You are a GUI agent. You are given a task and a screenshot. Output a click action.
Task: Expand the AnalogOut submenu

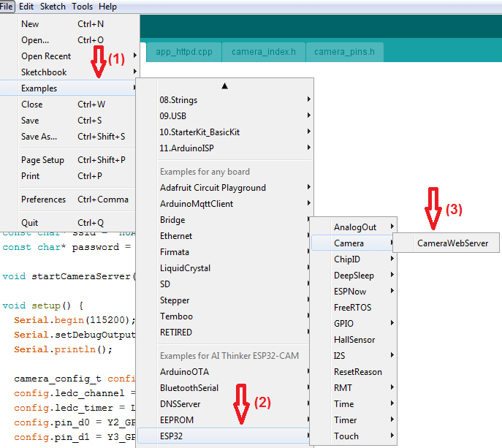[354, 227]
